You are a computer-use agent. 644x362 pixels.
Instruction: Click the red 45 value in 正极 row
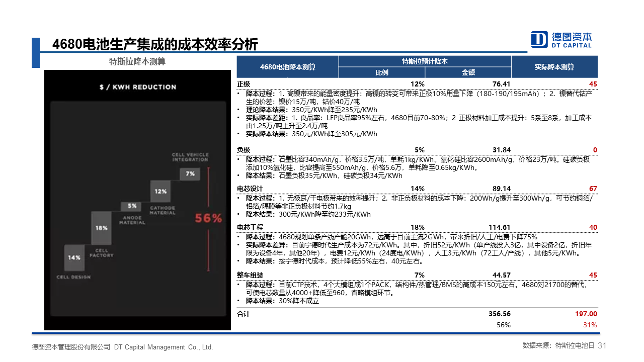pyautogui.click(x=593, y=84)
